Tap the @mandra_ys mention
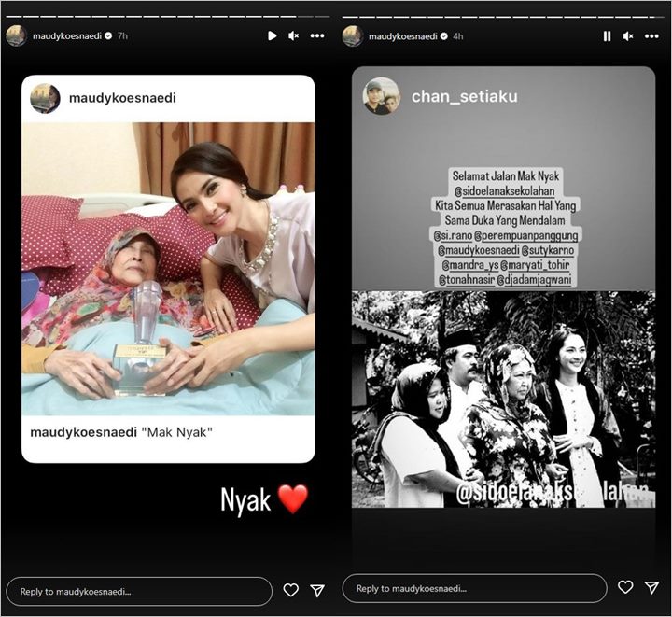Screen dimensions: 672x617 (469, 265)
